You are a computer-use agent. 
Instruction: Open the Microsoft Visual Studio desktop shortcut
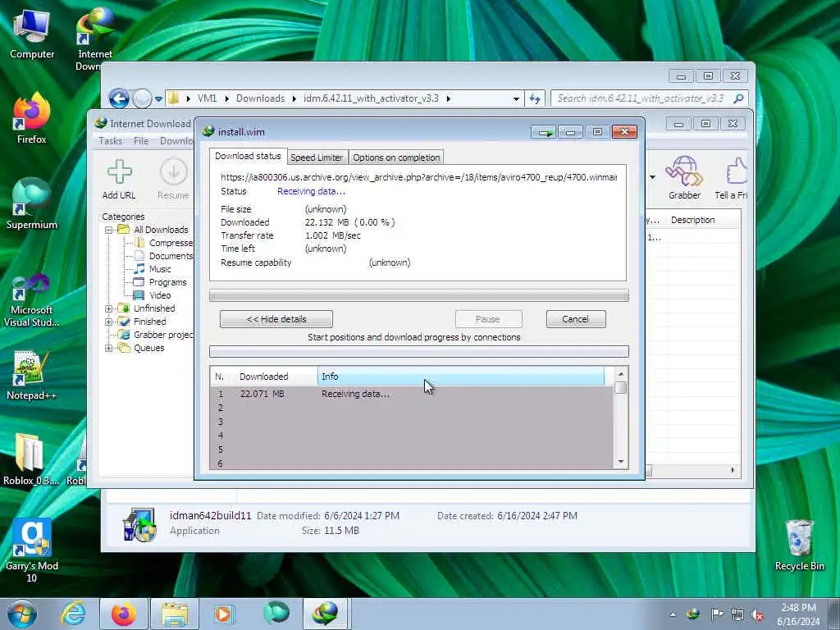tap(32, 300)
